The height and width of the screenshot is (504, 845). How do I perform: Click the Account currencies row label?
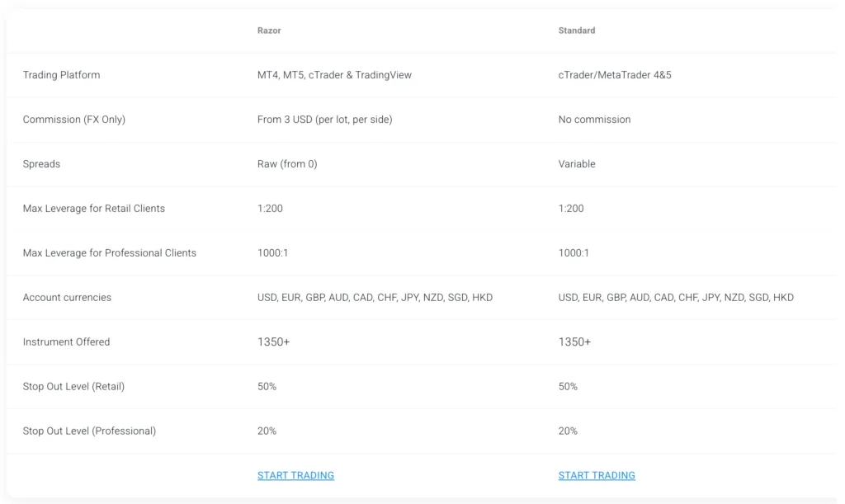pos(67,298)
